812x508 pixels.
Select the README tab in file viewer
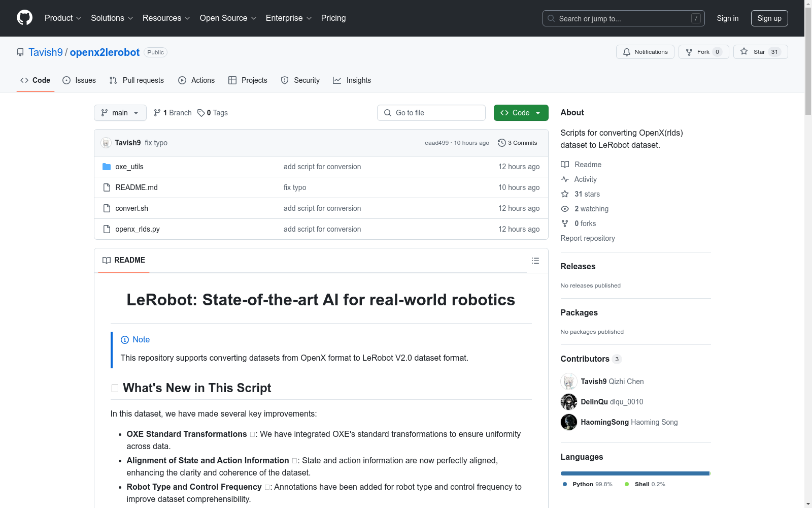point(124,260)
